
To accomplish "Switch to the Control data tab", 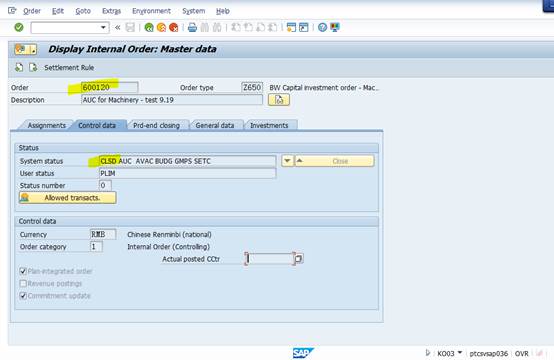I will coord(97,125).
